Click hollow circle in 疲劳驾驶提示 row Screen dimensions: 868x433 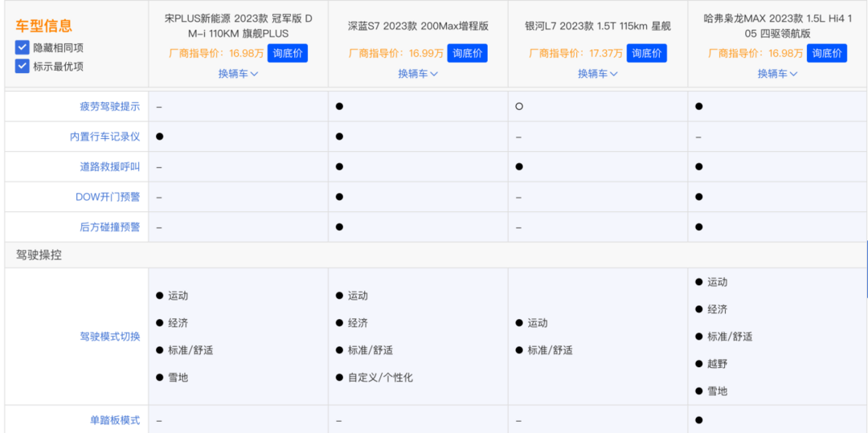518,107
